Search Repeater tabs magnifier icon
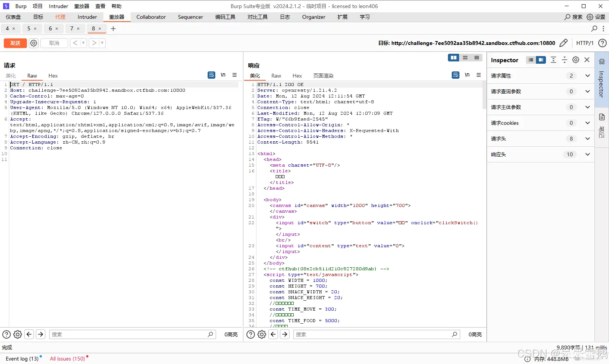Viewport: 609px width, 364px height. (594, 28)
